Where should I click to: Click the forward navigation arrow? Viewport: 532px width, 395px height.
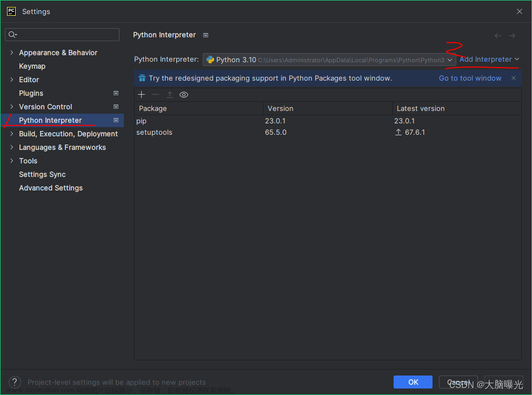click(x=512, y=36)
